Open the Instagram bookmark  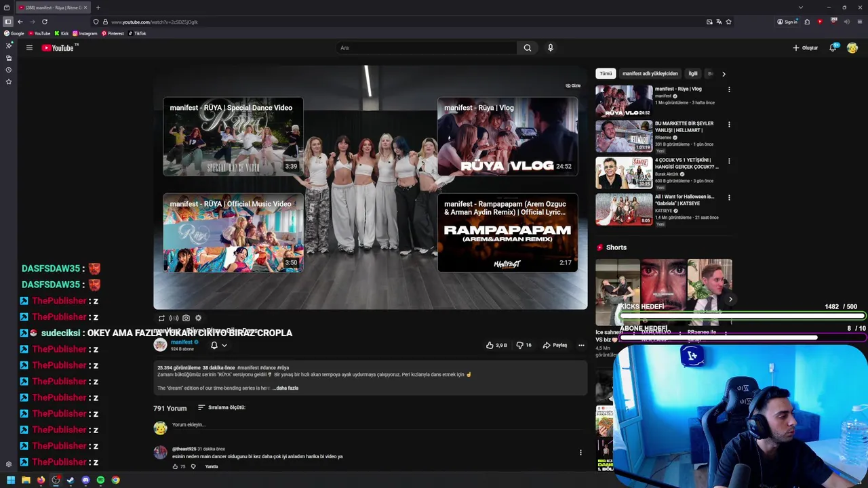point(85,33)
